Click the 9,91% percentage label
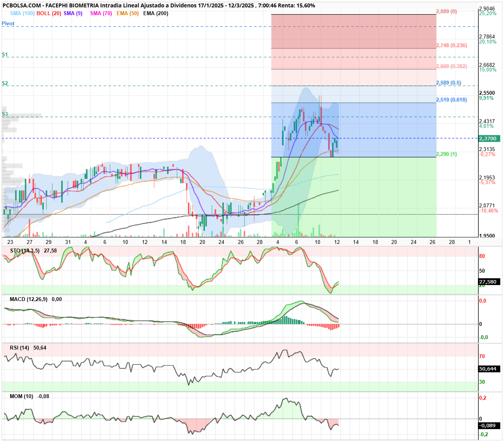This screenshot has width=504, height=442. 487,98
